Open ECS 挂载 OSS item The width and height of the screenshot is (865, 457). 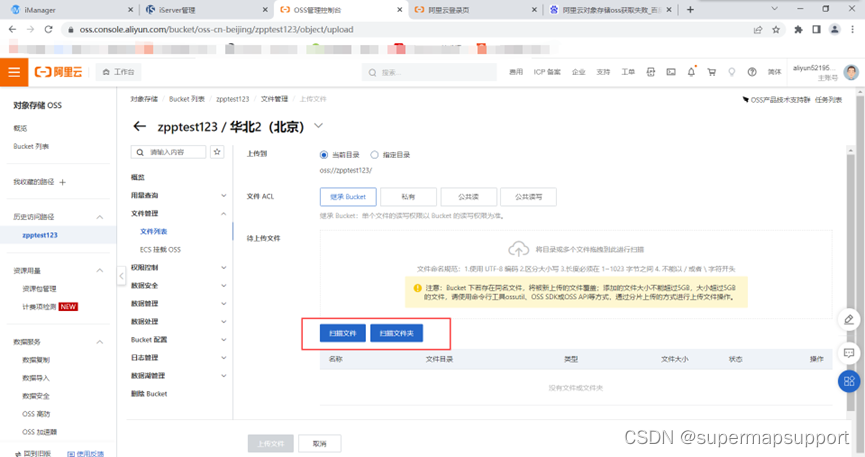tap(160, 249)
